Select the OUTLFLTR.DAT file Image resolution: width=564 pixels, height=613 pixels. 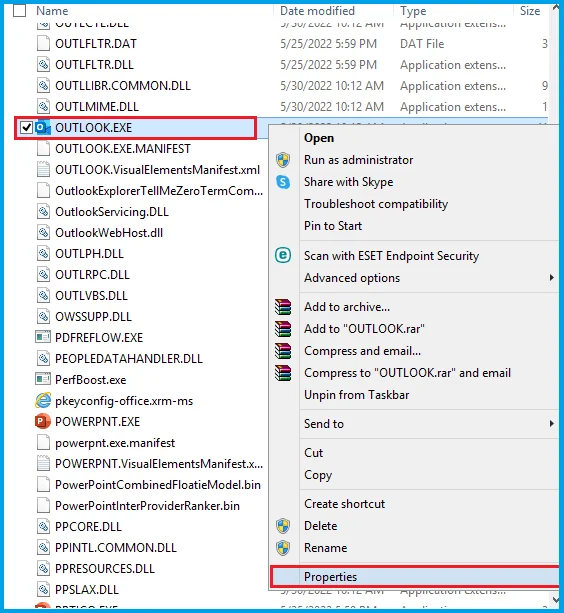point(96,44)
